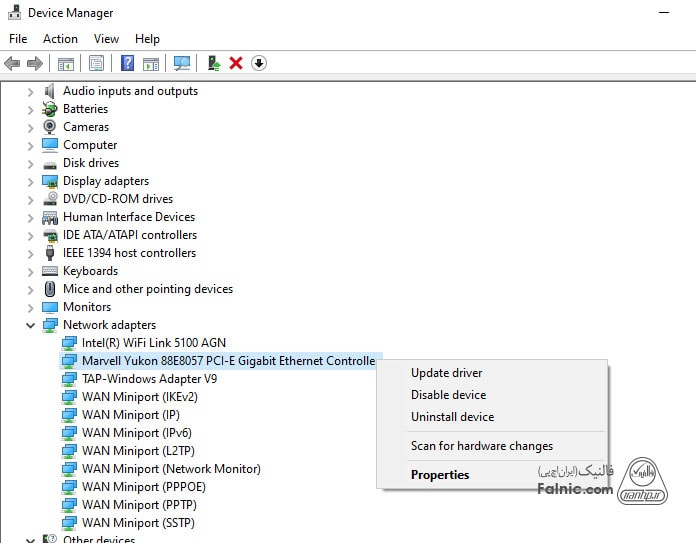
Task: Click Scan for hardware changes monitor icon
Action: click(x=182, y=63)
